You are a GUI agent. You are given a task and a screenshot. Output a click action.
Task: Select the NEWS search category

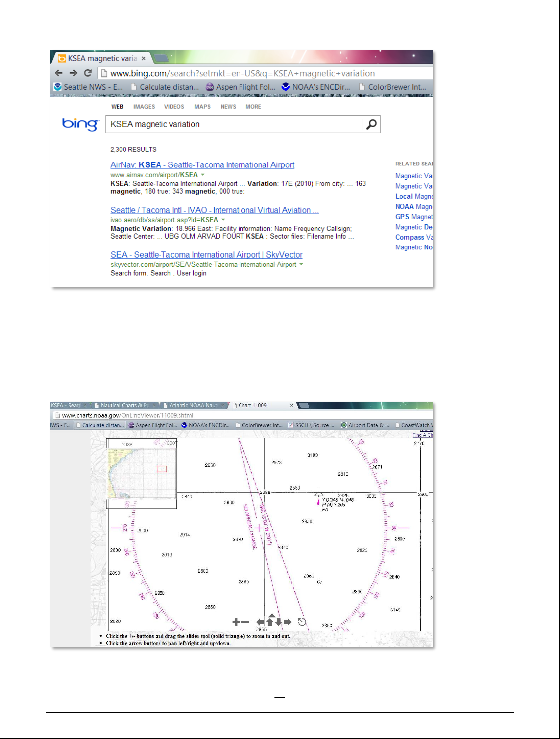(x=228, y=107)
